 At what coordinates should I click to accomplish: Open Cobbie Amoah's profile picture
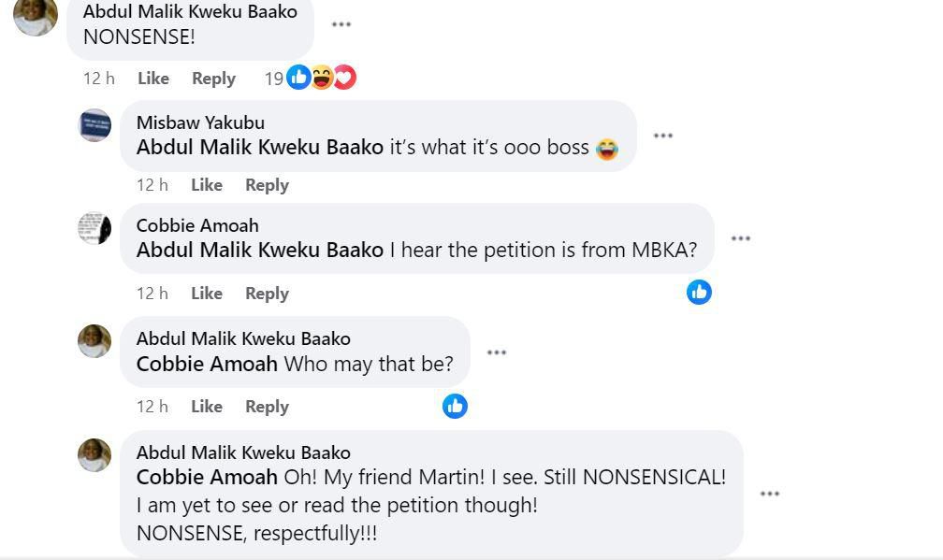94,228
